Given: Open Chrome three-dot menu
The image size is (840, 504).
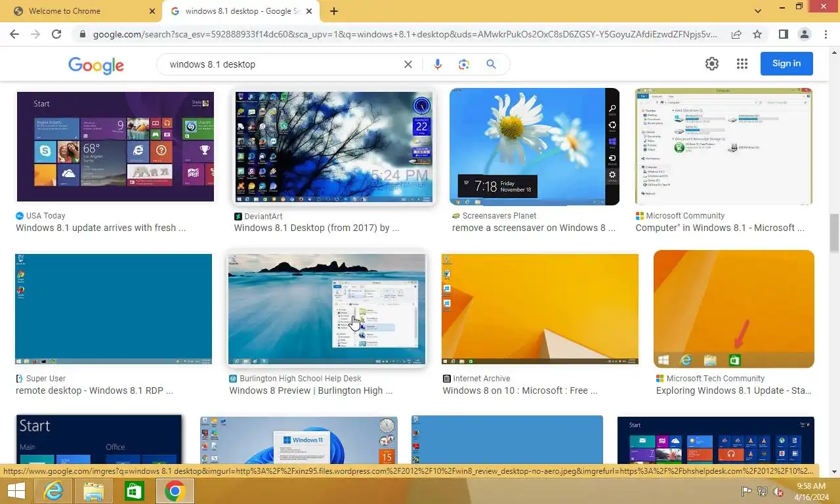Looking at the screenshot, I should point(825,34).
